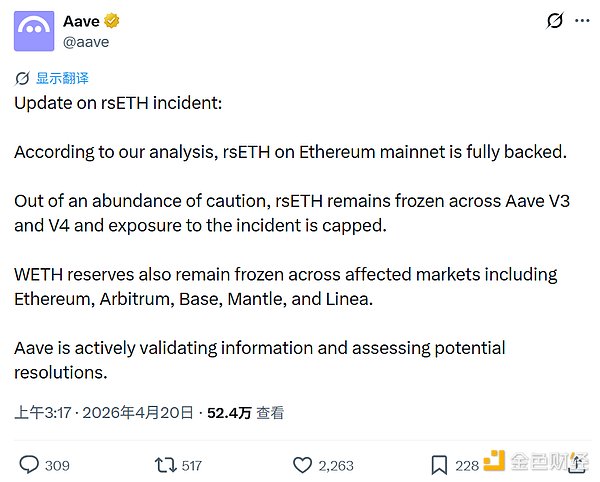Open the 52.4万 查看 view count
600x482 pixels.
[x=246, y=412]
